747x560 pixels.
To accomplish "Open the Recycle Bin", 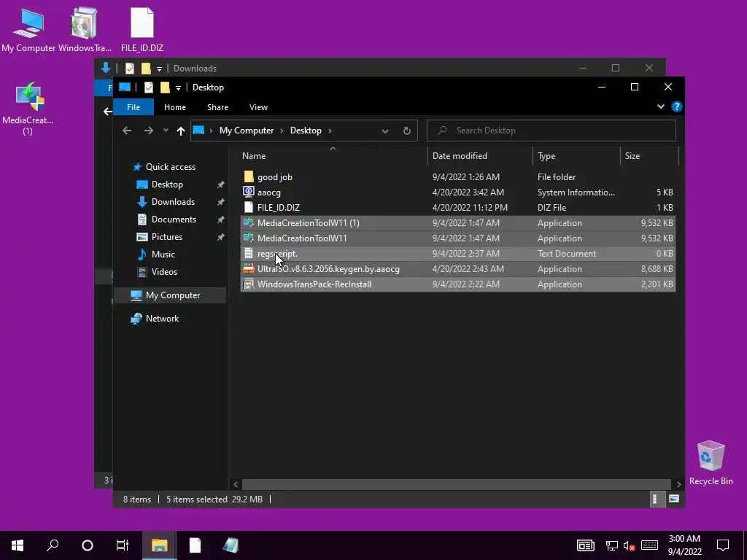I will tap(711, 463).
